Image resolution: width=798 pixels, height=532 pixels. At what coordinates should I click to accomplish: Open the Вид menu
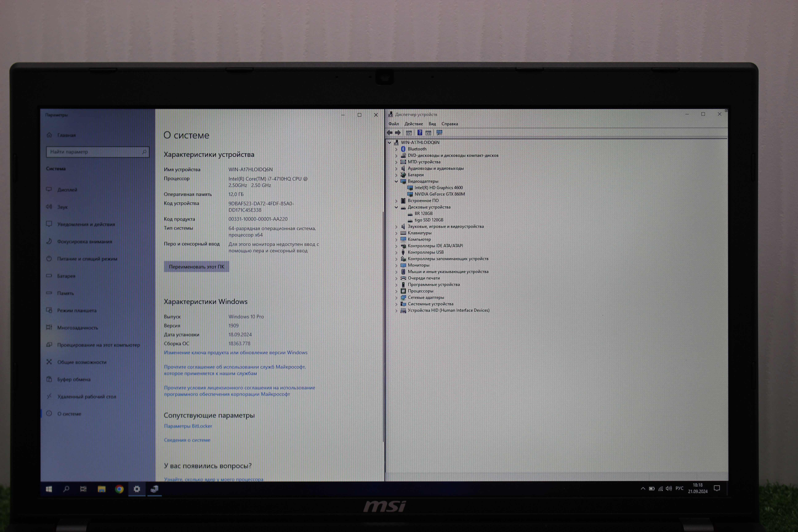click(x=432, y=124)
